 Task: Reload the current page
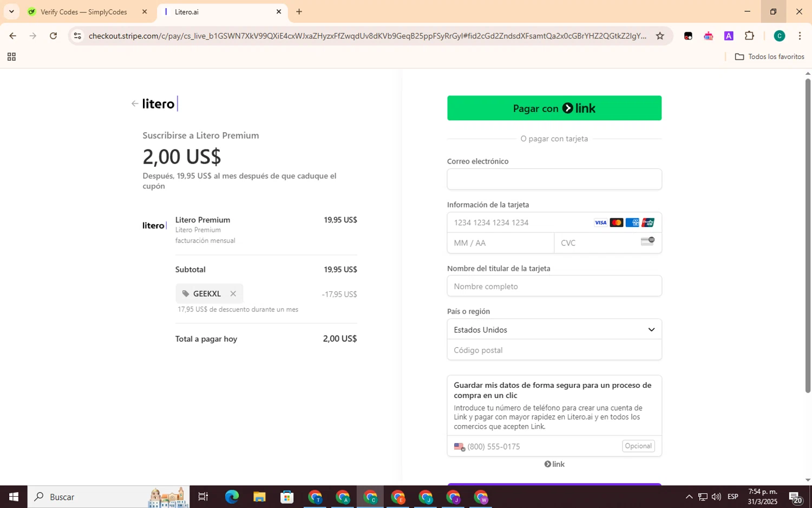53,36
